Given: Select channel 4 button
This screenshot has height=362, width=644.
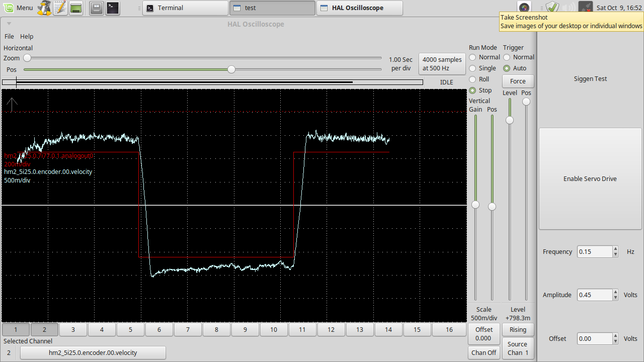Looking at the screenshot, I should click(x=102, y=329).
